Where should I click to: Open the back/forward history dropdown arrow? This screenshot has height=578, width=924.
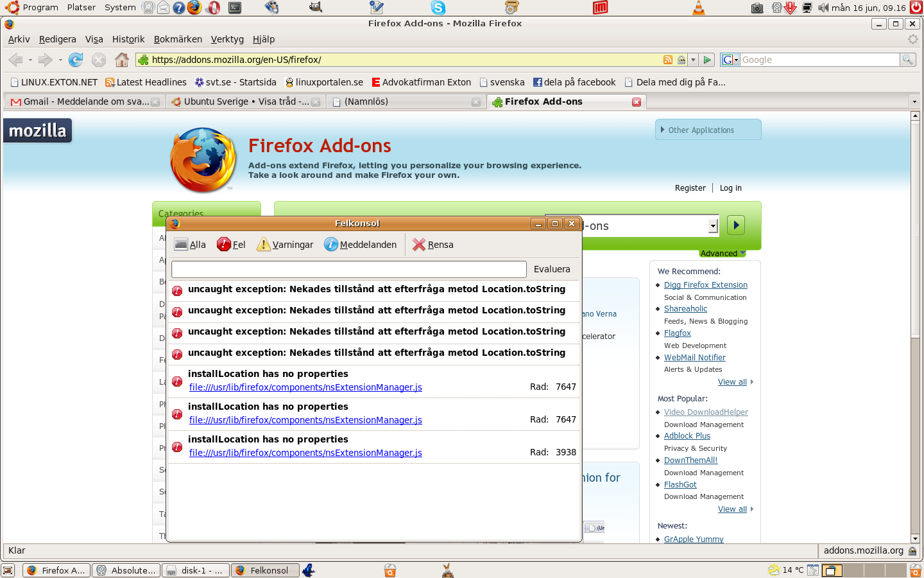(60, 60)
